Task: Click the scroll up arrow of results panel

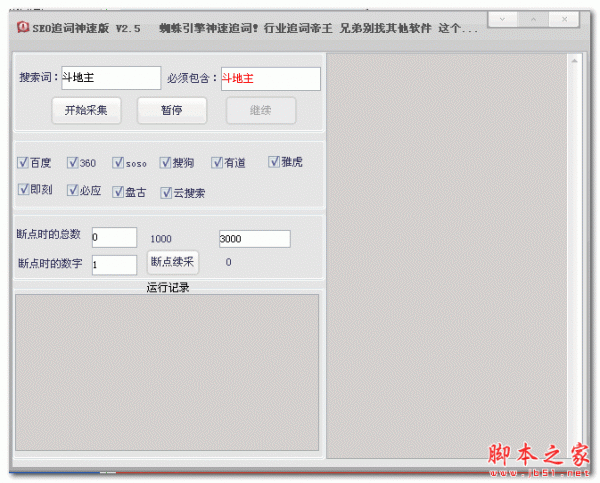Action: tap(574, 61)
